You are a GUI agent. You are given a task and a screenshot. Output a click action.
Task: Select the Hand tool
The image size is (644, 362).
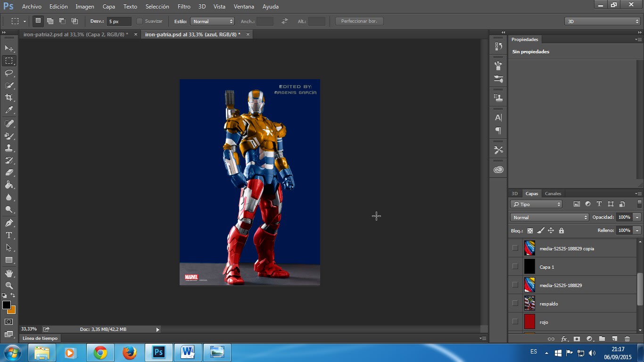pyautogui.click(x=9, y=273)
